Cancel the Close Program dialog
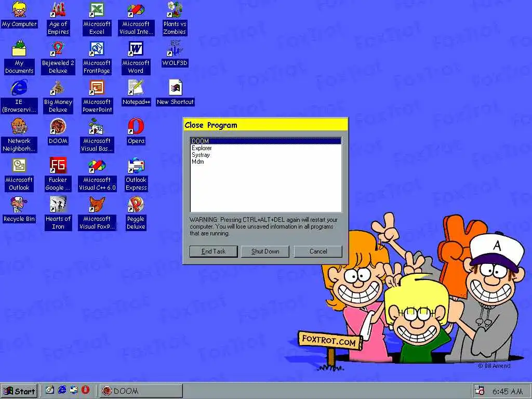This screenshot has width=532, height=399. tap(318, 251)
